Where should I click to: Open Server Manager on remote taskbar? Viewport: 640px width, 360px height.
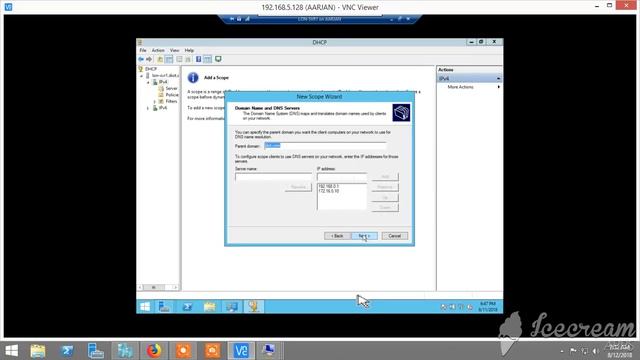(164, 307)
